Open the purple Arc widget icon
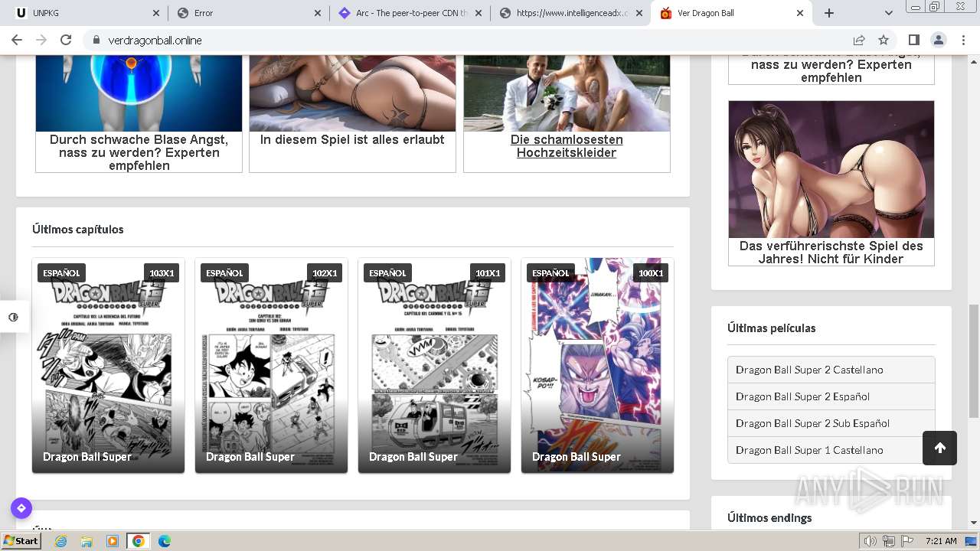 tap(21, 507)
